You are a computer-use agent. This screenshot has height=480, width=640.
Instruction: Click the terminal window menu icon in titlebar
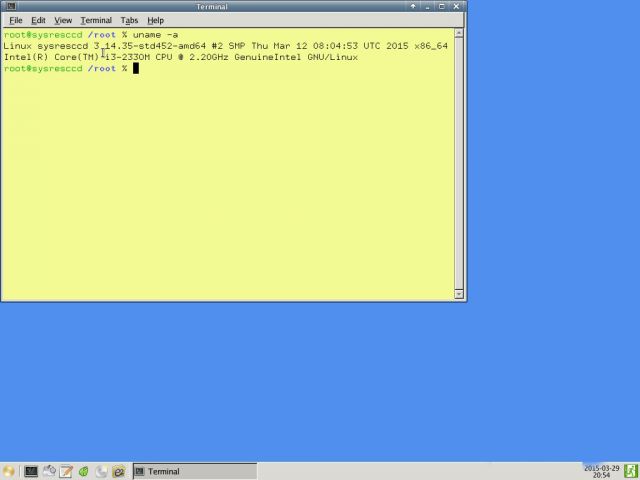point(11,6)
